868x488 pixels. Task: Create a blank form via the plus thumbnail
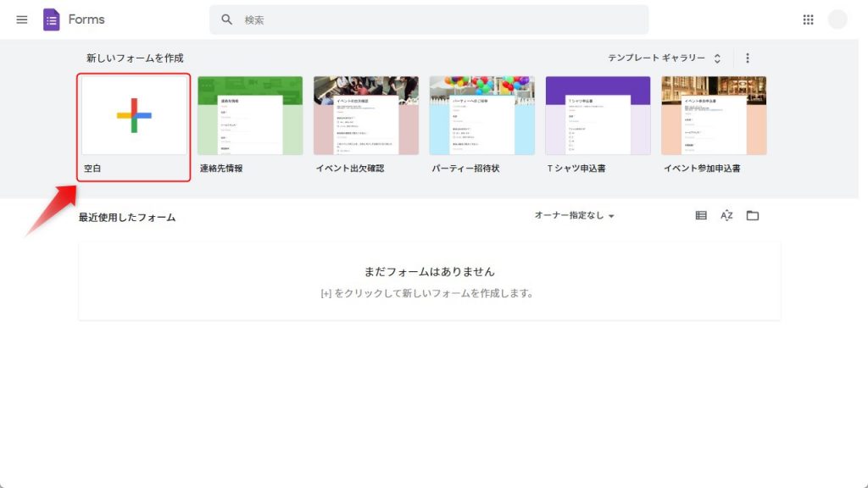pyautogui.click(x=134, y=115)
